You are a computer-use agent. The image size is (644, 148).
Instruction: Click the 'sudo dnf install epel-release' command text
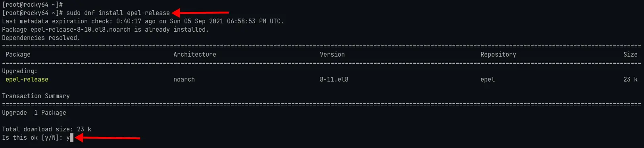pos(118,13)
